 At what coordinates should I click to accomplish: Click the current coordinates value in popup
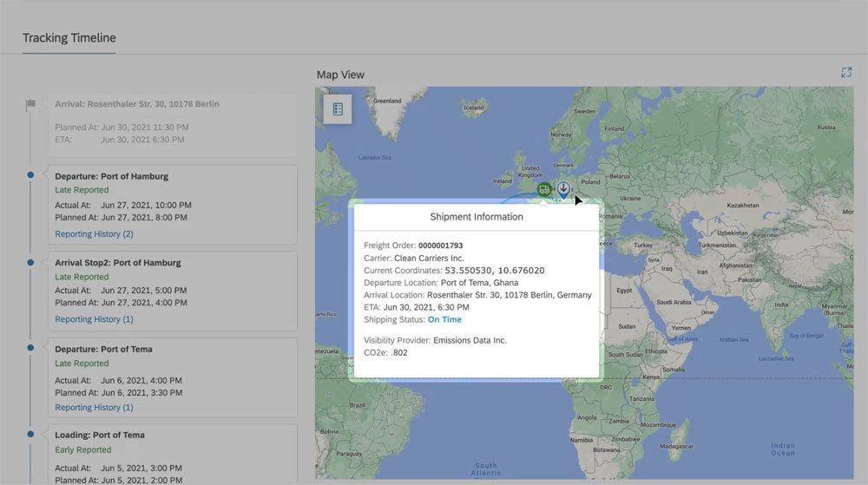click(495, 271)
